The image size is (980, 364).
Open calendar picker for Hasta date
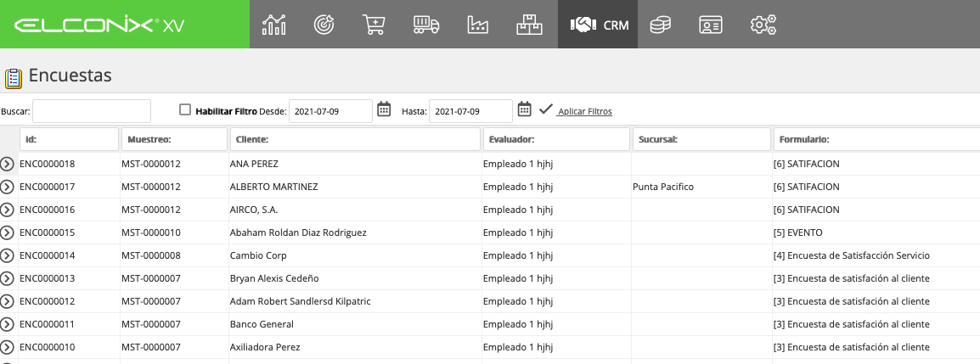524,109
